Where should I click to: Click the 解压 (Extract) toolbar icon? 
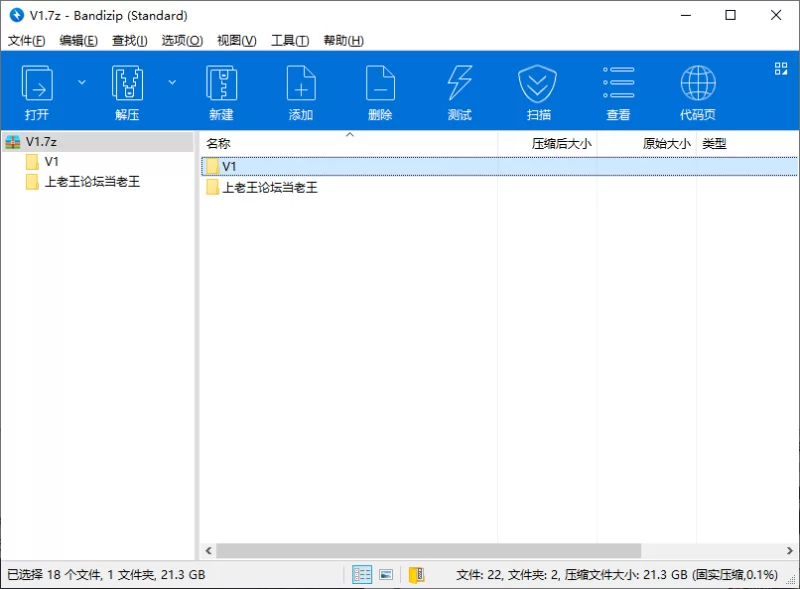tap(127, 92)
